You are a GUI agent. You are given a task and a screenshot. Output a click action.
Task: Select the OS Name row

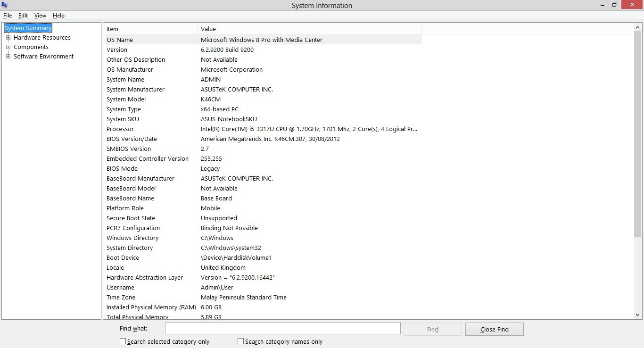coord(263,40)
